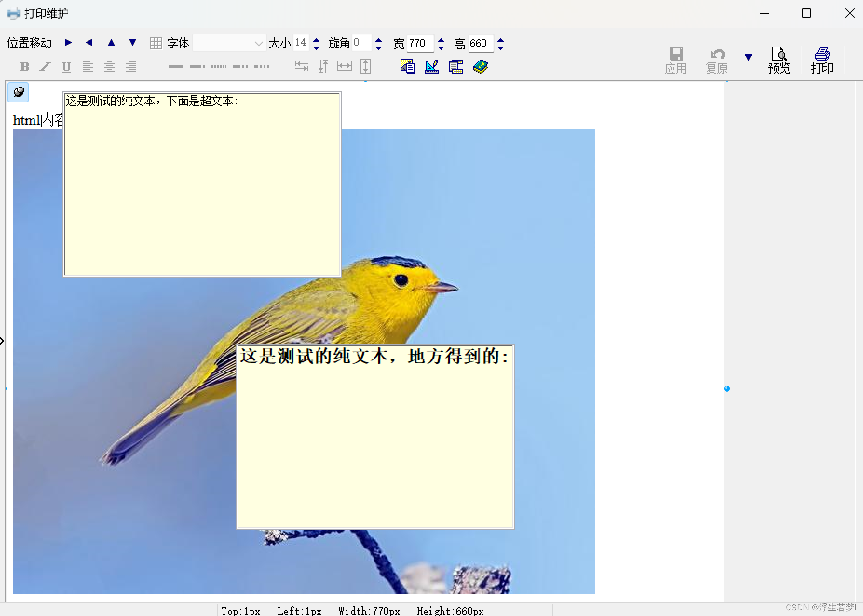Image resolution: width=863 pixels, height=616 pixels.
Task: Click the horizontal spacing alignment icon
Action: [302, 67]
